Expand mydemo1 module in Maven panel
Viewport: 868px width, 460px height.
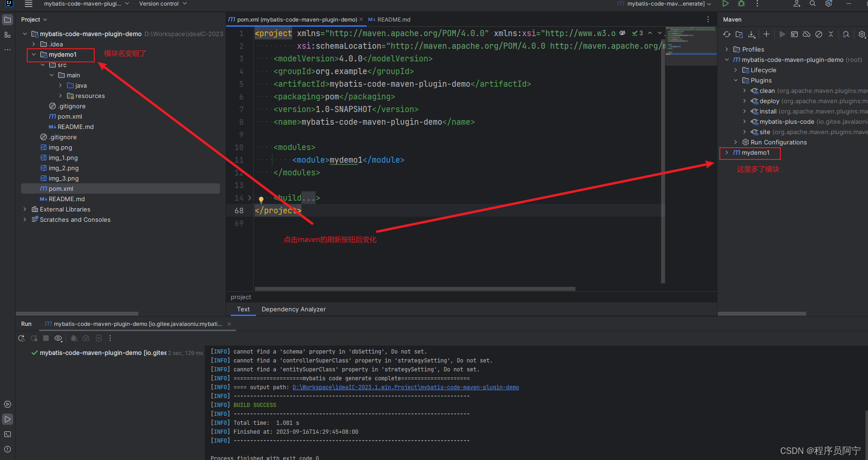click(x=727, y=153)
